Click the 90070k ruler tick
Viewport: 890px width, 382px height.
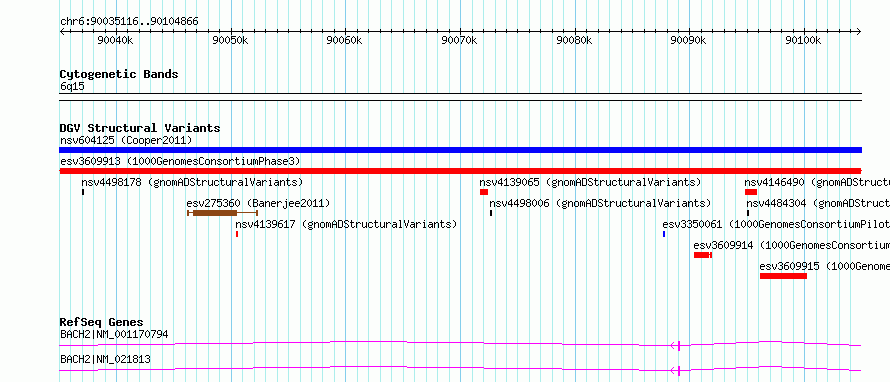click(460, 40)
